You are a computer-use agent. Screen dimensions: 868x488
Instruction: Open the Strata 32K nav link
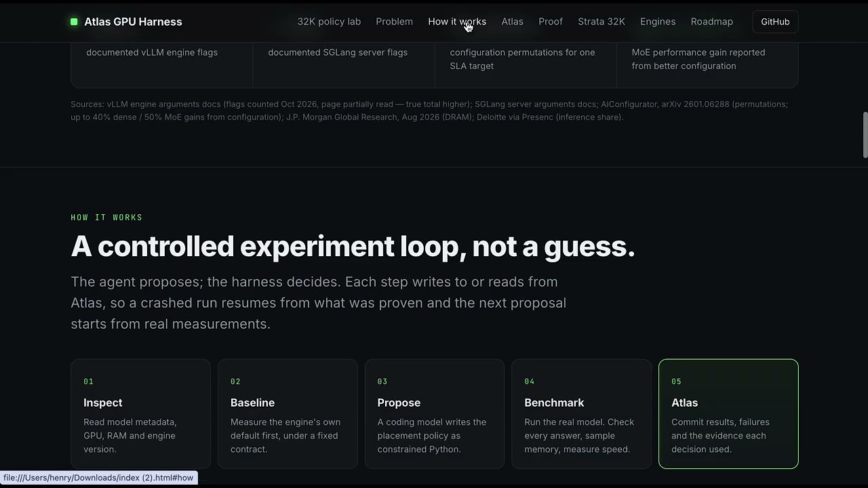tap(601, 22)
